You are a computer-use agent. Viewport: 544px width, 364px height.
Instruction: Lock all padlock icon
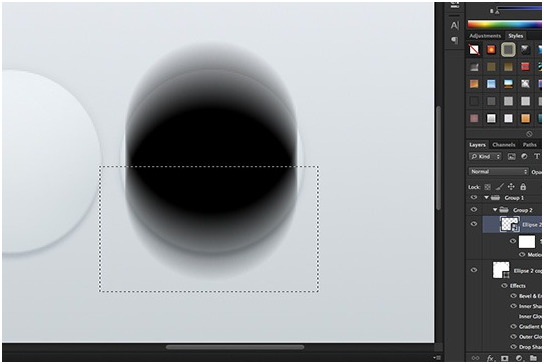[x=523, y=187]
